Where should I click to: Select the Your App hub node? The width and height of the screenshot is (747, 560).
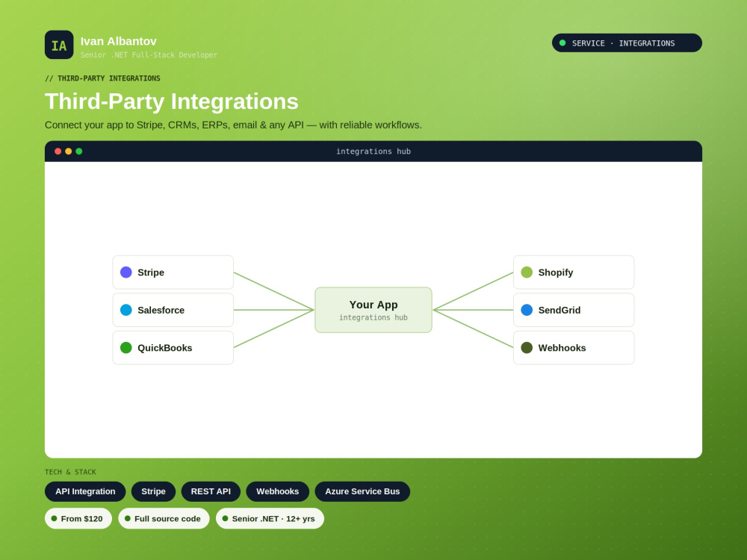(373, 310)
